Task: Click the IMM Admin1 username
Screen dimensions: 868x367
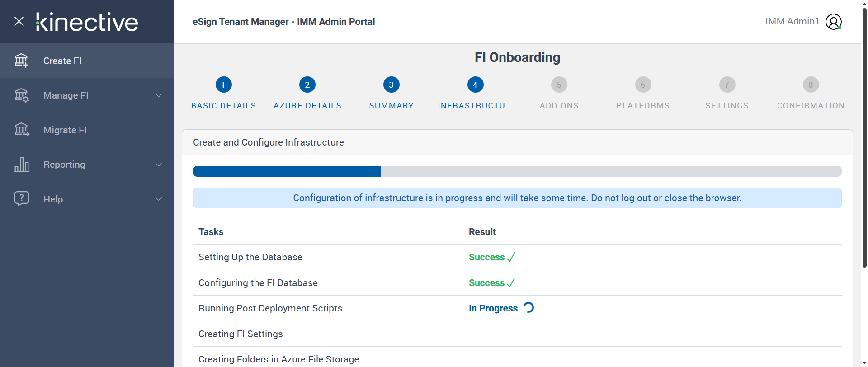Action: [x=792, y=21]
